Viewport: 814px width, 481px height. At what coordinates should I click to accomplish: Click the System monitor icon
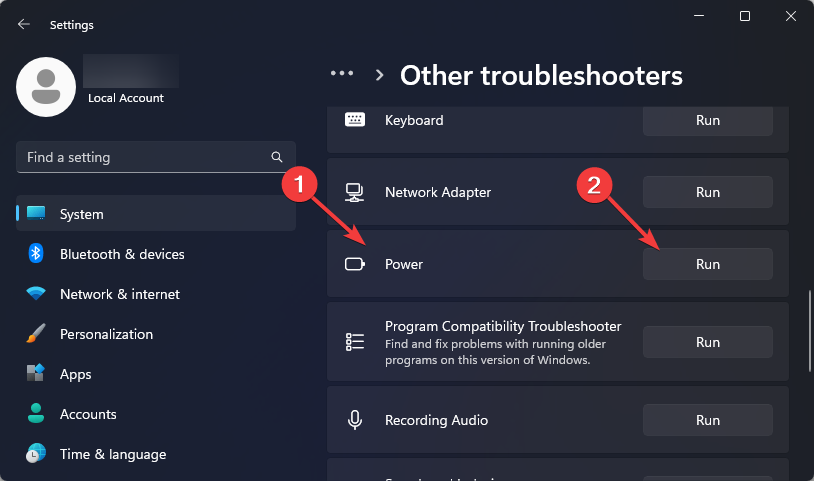coord(36,213)
